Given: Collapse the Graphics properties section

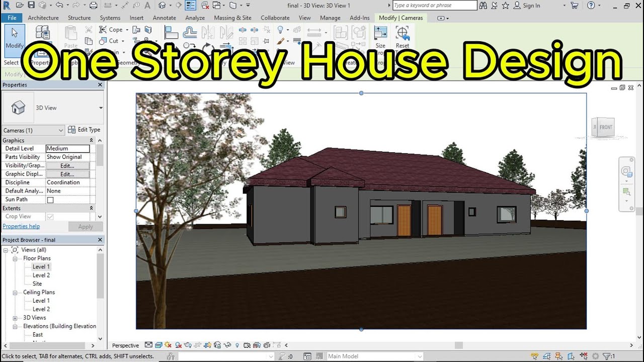Looking at the screenshot, I should (x=91, y=140).
